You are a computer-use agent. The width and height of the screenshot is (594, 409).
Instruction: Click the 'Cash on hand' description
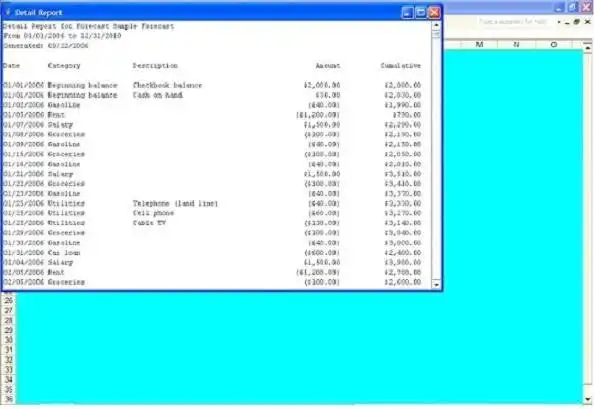coord(158,95)
